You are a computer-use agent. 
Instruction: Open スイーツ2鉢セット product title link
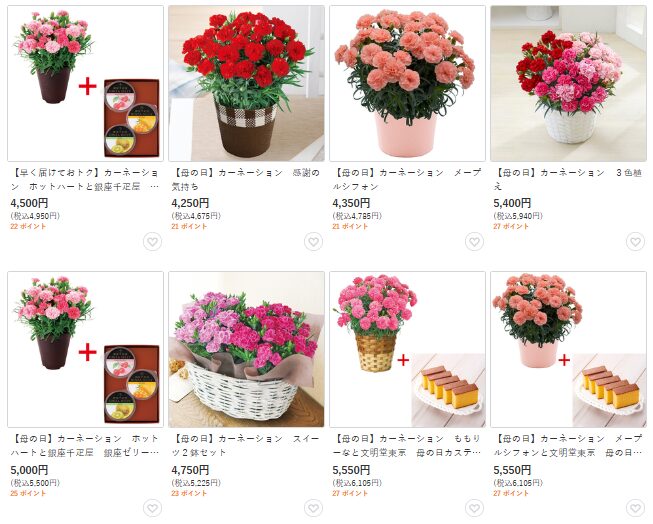246,446
